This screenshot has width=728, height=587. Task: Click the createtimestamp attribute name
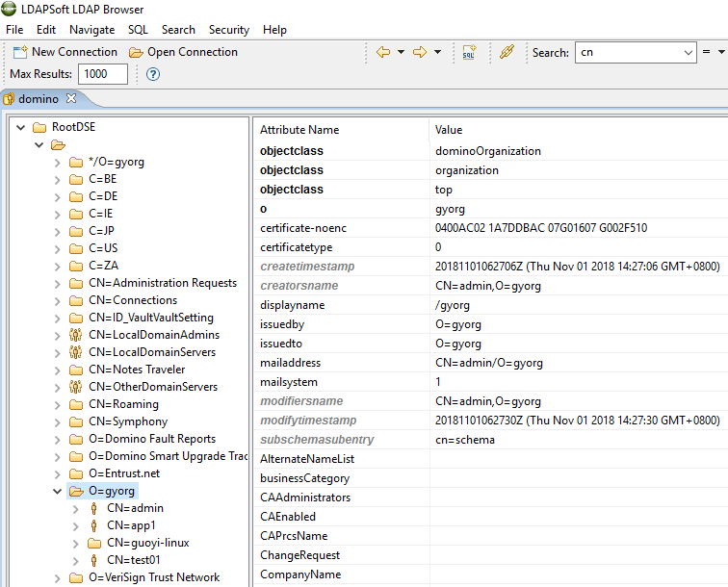[307, 267]
